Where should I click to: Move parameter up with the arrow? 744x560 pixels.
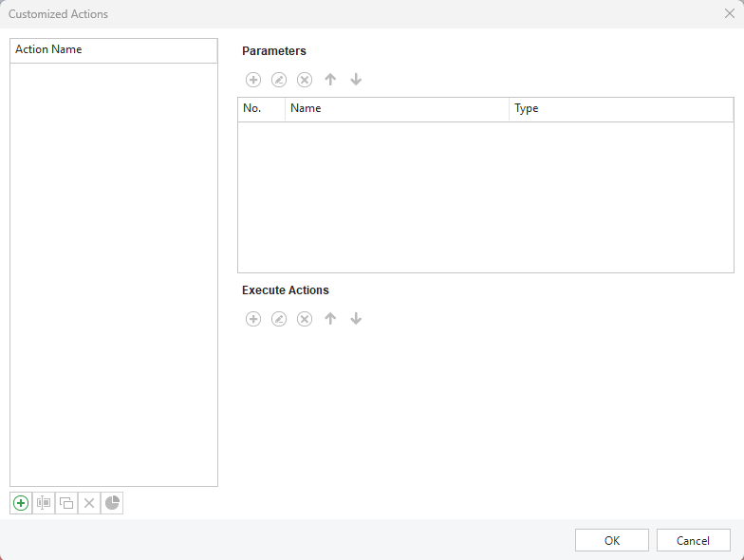point(330,80)
